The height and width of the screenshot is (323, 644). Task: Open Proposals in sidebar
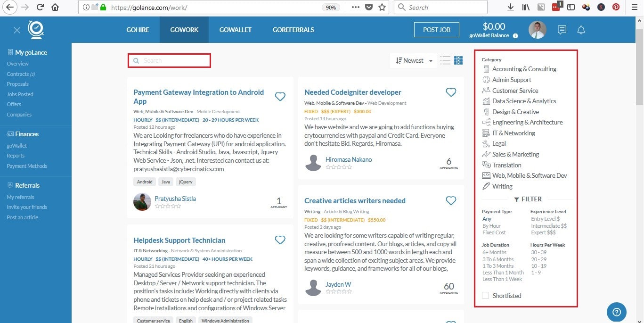pos(17,84)
